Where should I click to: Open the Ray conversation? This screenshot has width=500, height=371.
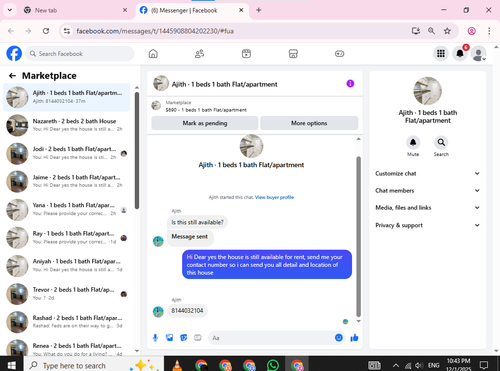[x=67, y=237]
